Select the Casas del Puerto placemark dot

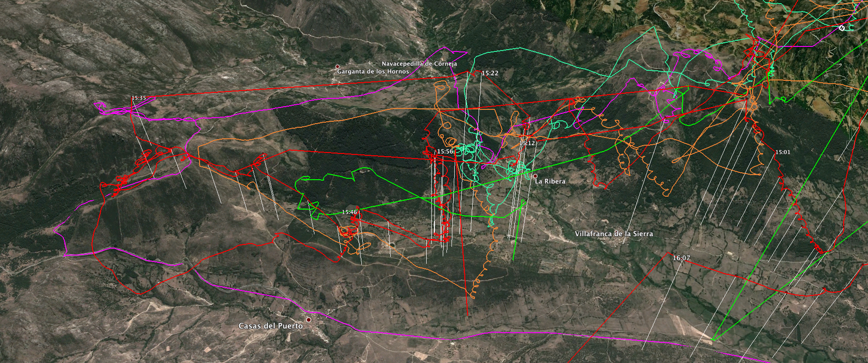(308, 319)
